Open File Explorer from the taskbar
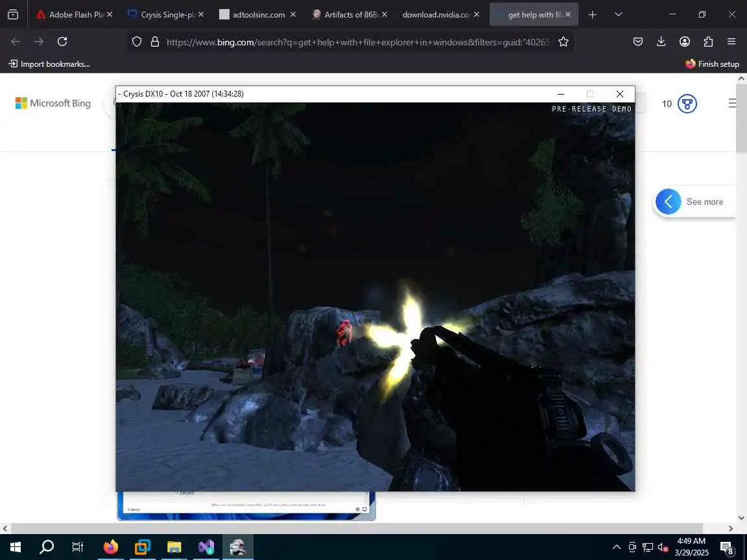This screenshot has height=560, width=747. point(174,546)
